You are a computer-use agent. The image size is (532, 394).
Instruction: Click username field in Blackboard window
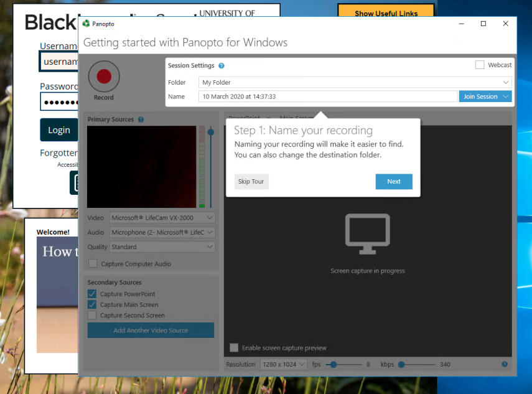click(59, 62)
